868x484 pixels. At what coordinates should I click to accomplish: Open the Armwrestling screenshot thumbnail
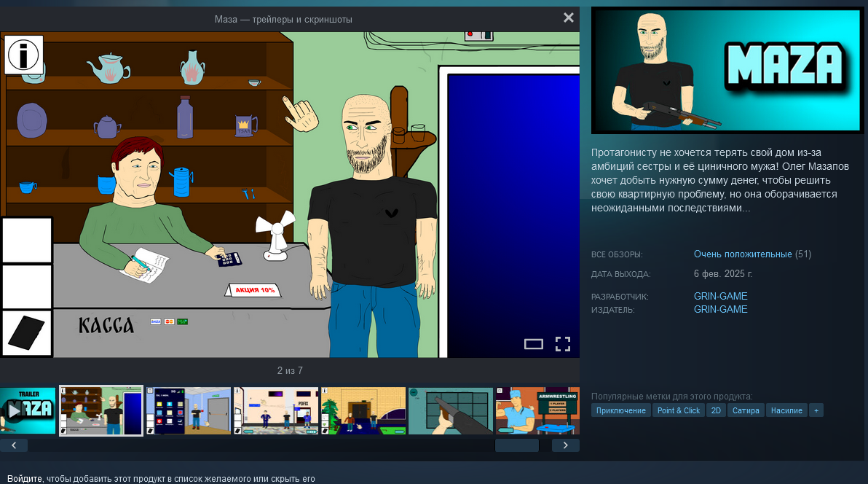537,411
